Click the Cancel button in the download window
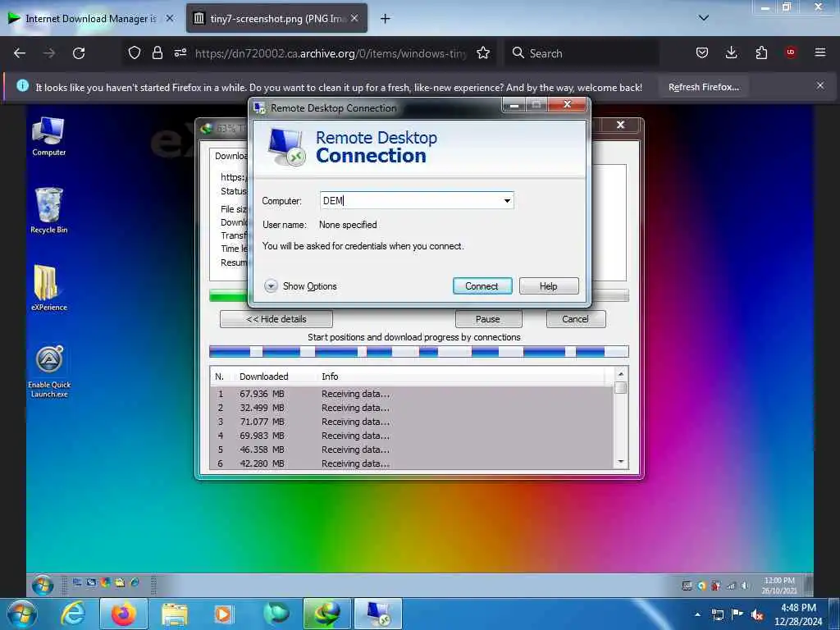Image resolution: width=840 pixels, height=630 pixels. click(576, 319)
